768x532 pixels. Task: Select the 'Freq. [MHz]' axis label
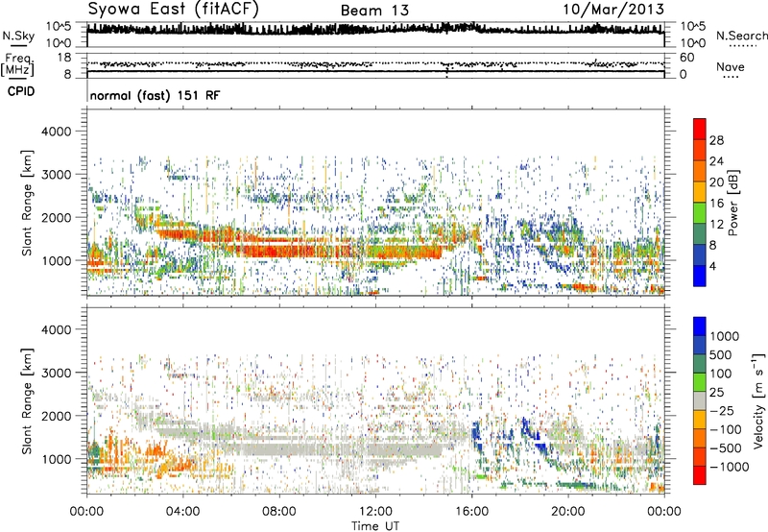click(17, 65)
